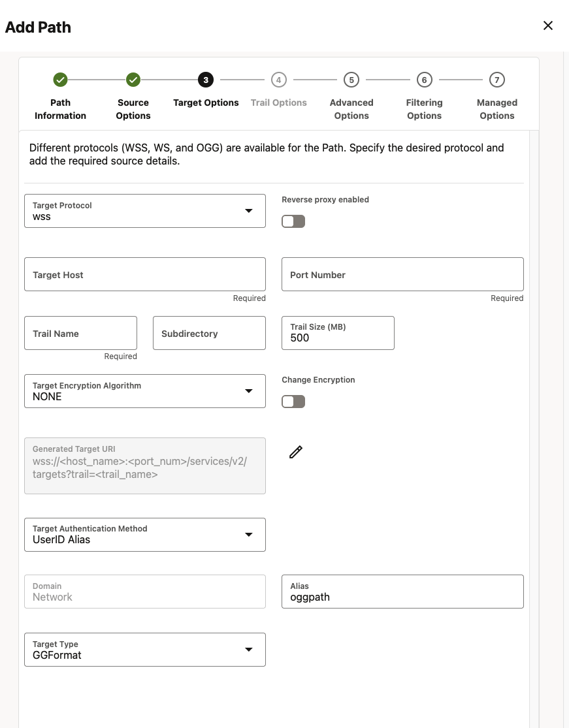Click into the Trail Name field
Image resolution: width=569 pixels, height=728 pixels.
click(80, 333)
